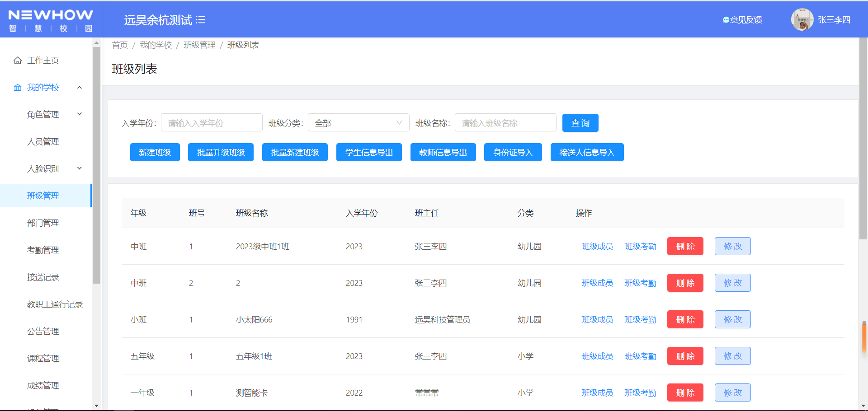
Task: Open the 张三李四 account name
Action: click(x=834, y=20)
